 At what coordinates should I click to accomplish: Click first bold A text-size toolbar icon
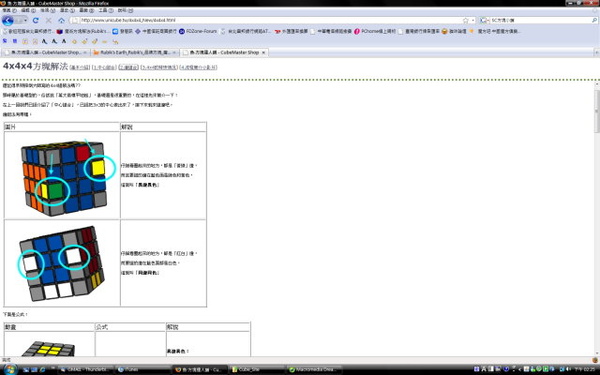click(44, 41)
